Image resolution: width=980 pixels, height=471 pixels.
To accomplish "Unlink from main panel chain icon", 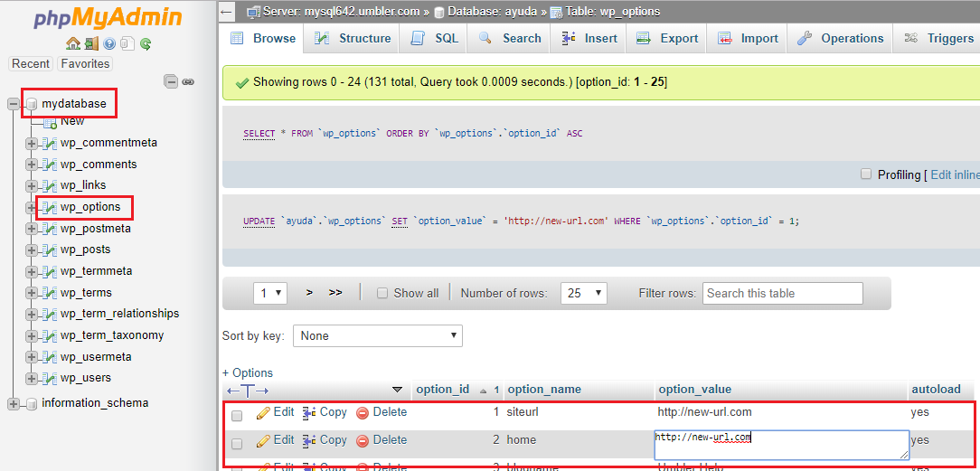I will 187,82.
